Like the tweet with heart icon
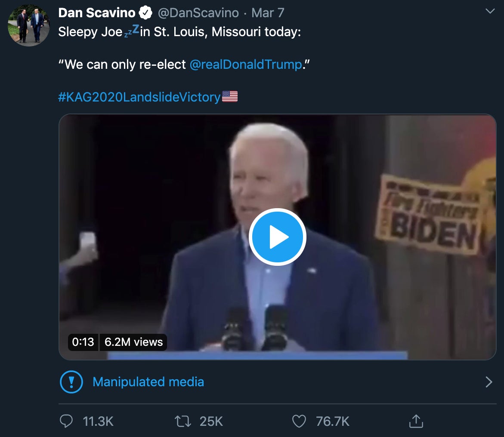This screenshot has width=504, height=437. pyautogui.click(x=299, y=422)
